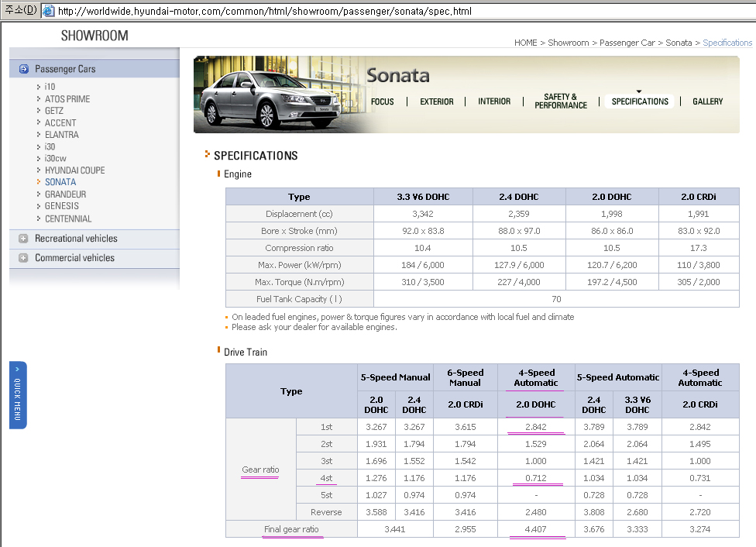The width and height of the screenshot is (756, 547).
Task: Open the GRANDEUR model link
Action: coord(66,194)
